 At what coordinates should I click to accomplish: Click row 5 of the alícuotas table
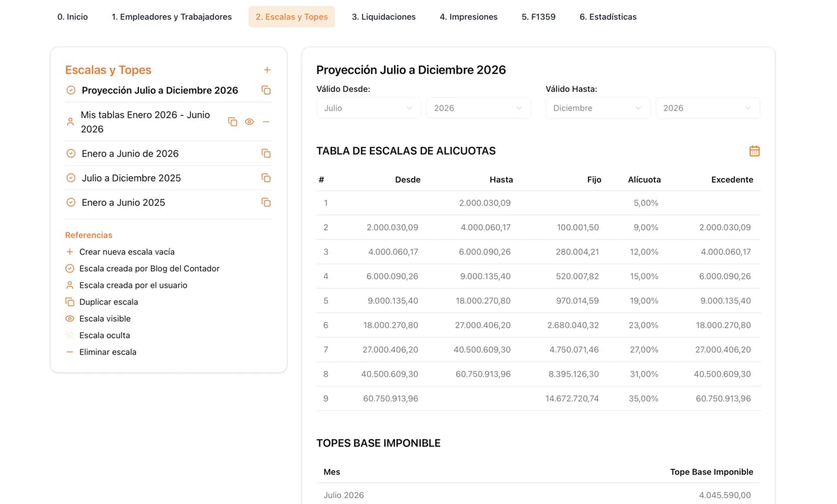click(x=538, y=301)
